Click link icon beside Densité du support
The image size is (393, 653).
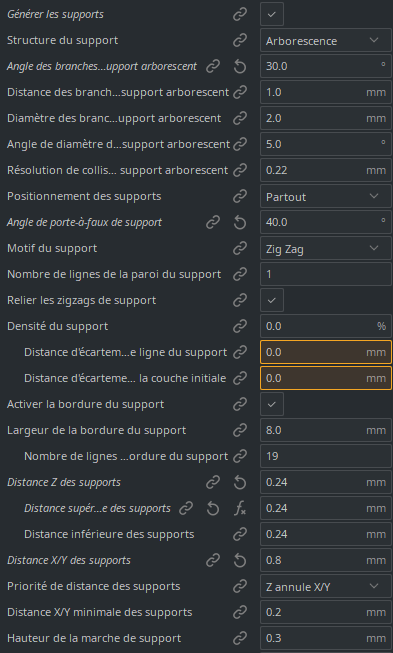click(240, 326)
